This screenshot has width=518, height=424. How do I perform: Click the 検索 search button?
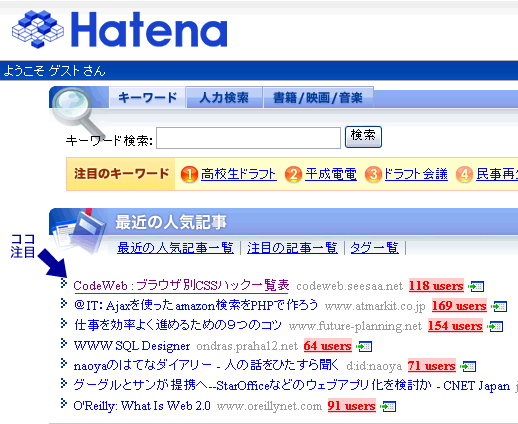[363, 137]
